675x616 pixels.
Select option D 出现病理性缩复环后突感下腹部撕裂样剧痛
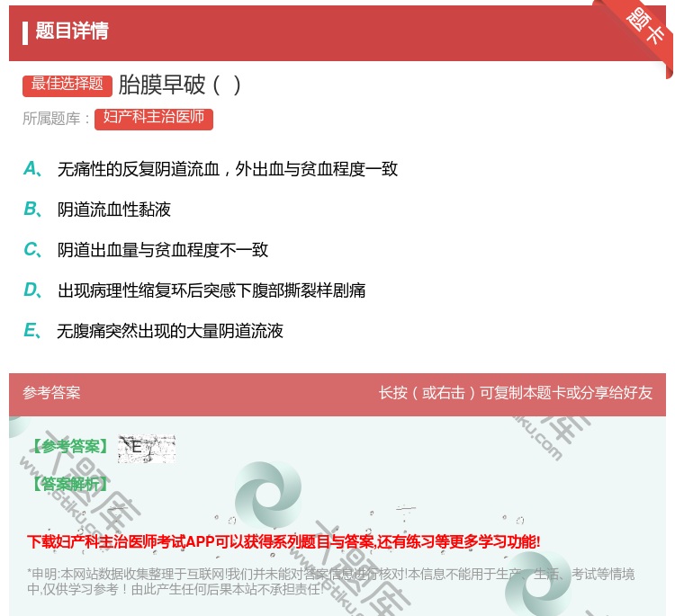tap(211, 290)
